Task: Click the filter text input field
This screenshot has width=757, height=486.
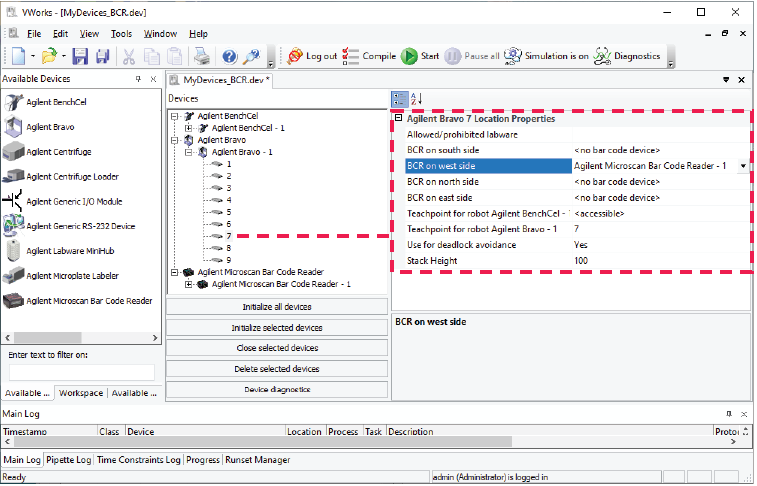Action: [x=82, y=372]
